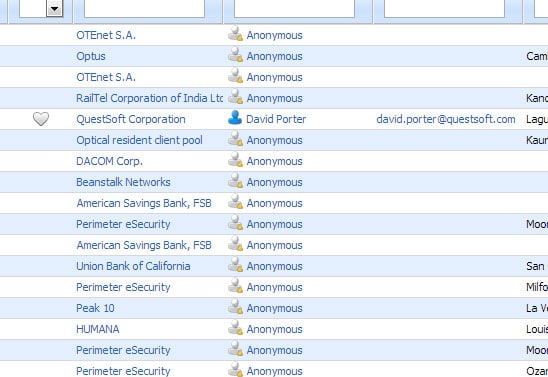Click the Anonymous label in the Optus row
The width and height of the screenshot is (548, 377).
click(x=275, y=56)
